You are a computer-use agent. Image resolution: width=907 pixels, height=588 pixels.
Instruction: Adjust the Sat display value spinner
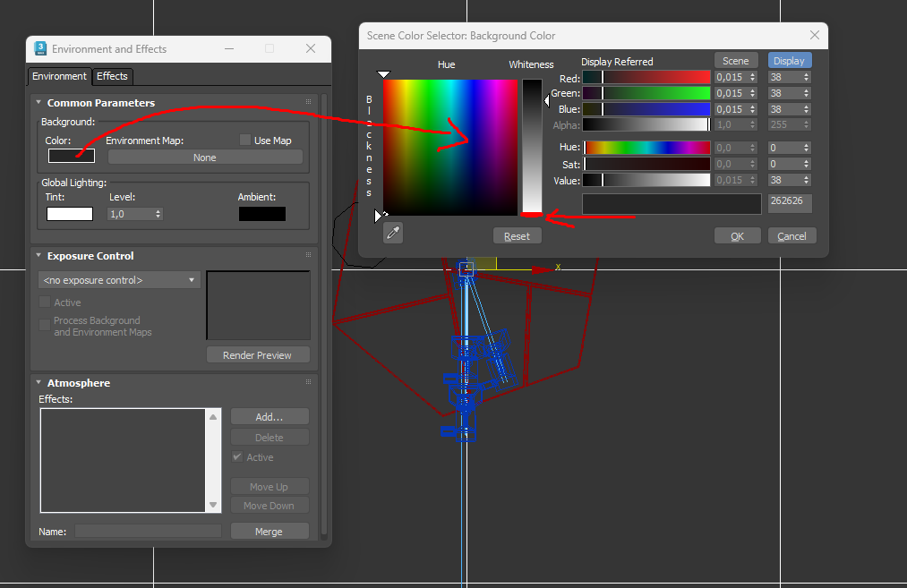[806, 164]
